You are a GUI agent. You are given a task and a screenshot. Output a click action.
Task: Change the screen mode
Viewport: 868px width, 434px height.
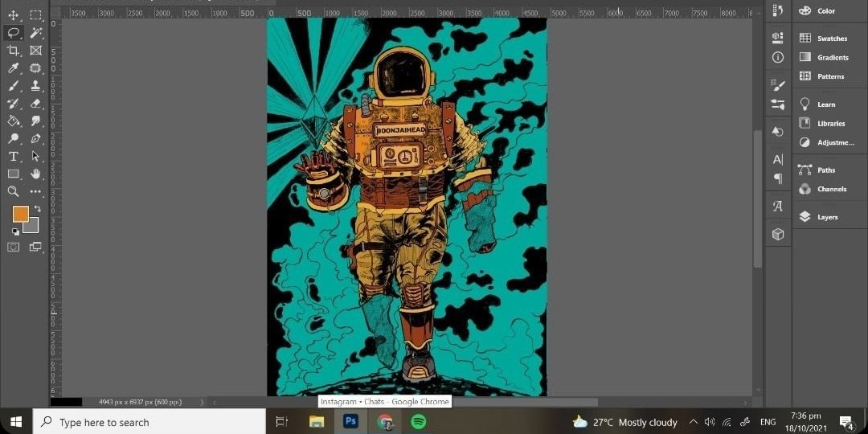click(x=36, y=247)
